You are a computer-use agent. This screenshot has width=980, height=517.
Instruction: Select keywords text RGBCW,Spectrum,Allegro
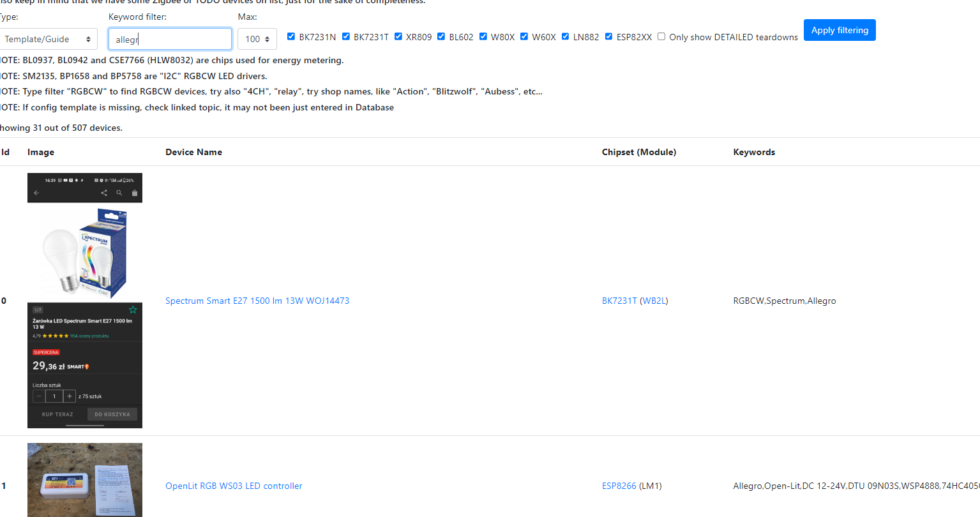click(785, 301)
